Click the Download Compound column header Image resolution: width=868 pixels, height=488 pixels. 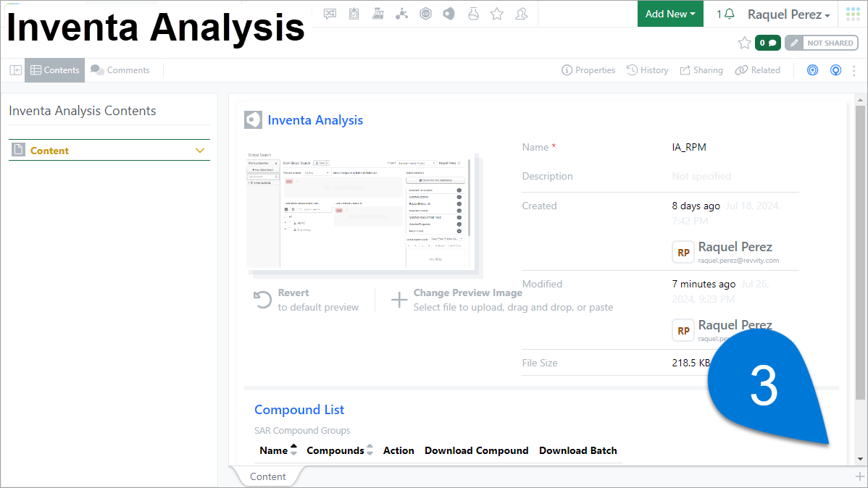click(477, 450)
